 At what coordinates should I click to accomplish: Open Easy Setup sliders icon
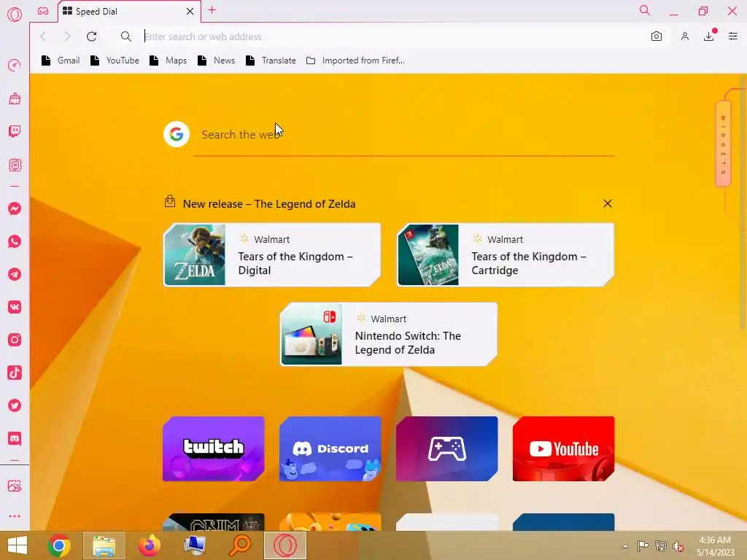point(733,36)
